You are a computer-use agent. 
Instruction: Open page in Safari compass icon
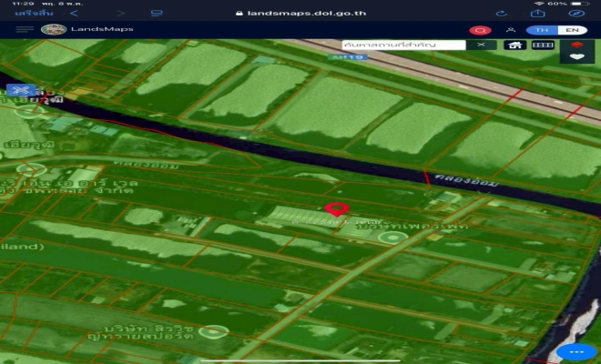[x=576, y=14]
